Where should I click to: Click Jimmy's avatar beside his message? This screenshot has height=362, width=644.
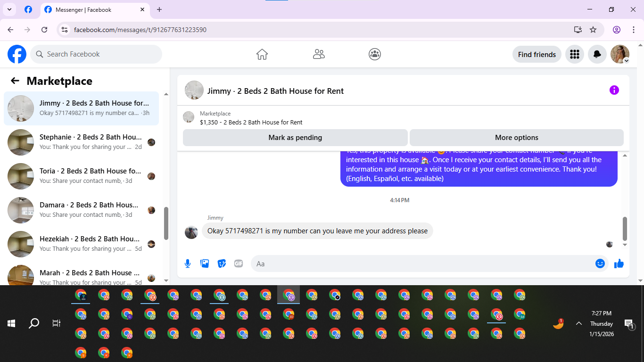191,232
